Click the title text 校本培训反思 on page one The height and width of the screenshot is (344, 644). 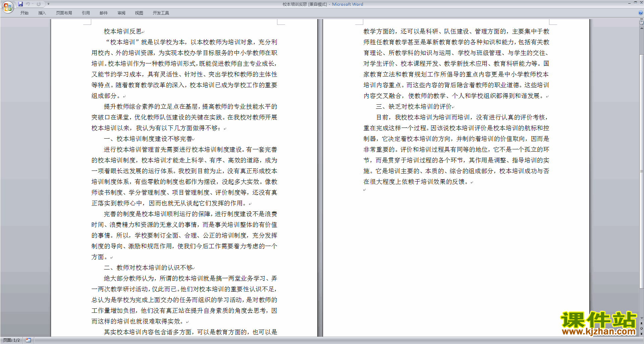[123, 32]
